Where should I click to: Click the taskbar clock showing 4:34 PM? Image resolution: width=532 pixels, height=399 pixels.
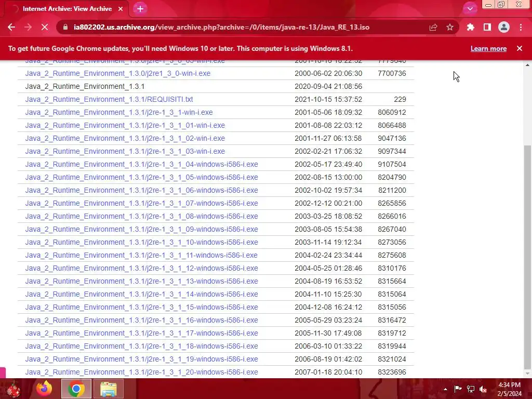click(509, 389)
